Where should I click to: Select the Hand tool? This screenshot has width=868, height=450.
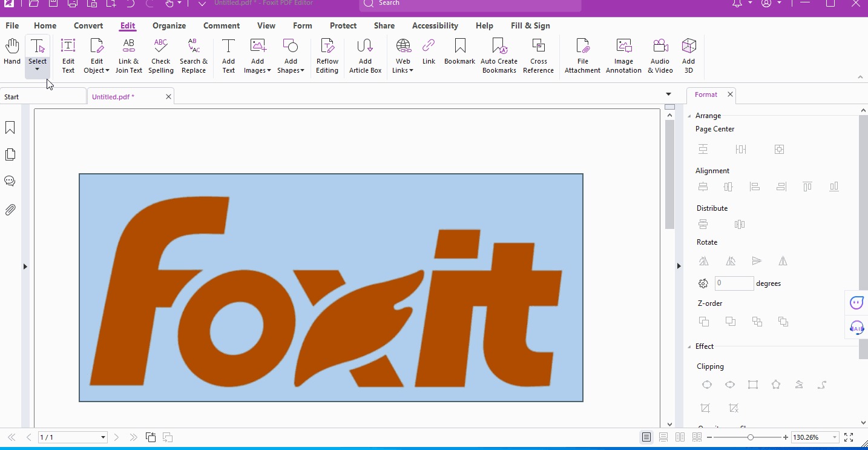(x=12, y=52)
